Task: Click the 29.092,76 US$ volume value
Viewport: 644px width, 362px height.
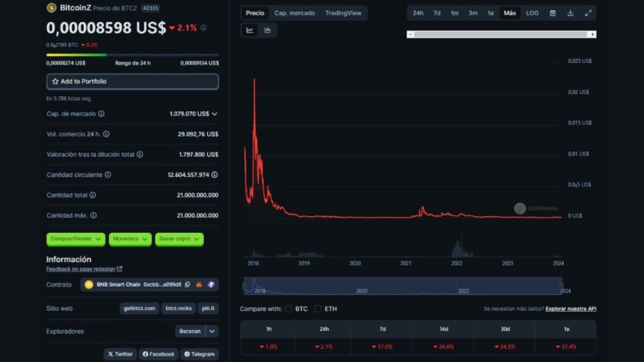Action: point(198,134)
